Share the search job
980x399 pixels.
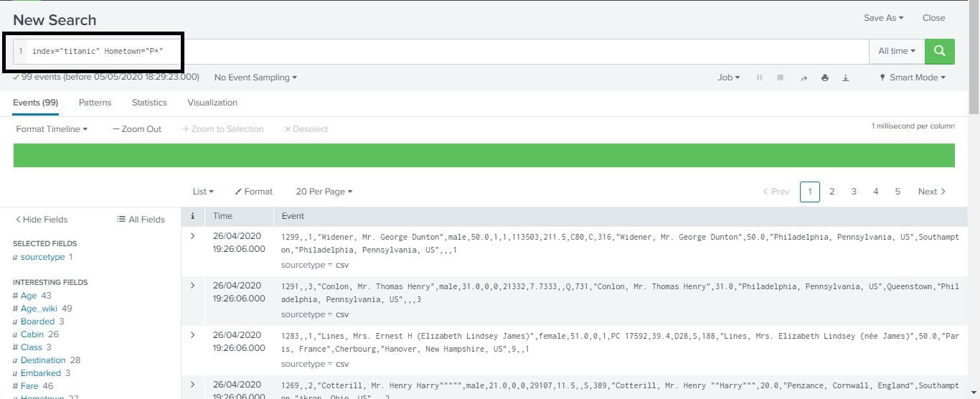(x=804, y=78)
